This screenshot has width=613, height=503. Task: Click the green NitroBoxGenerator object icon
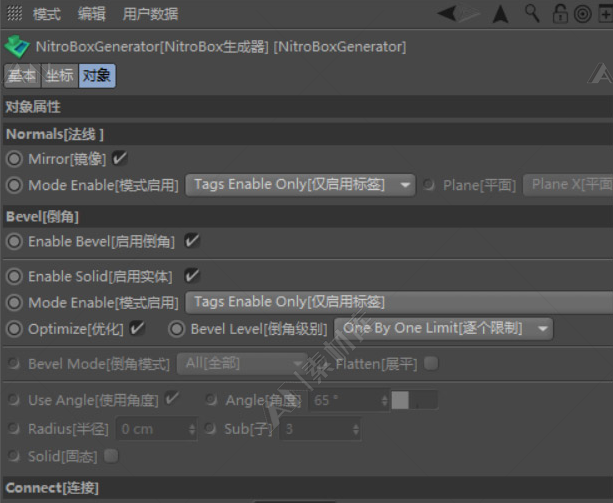click(x=17, y=47)
